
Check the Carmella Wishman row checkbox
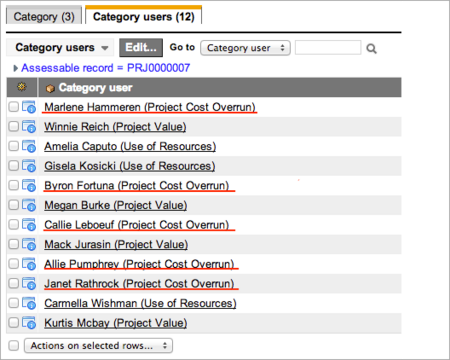(x=13, y=303)
